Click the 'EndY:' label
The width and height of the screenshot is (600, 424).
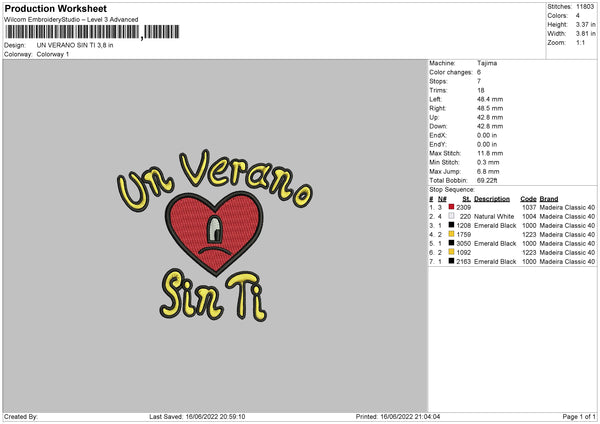pos(438,144)
